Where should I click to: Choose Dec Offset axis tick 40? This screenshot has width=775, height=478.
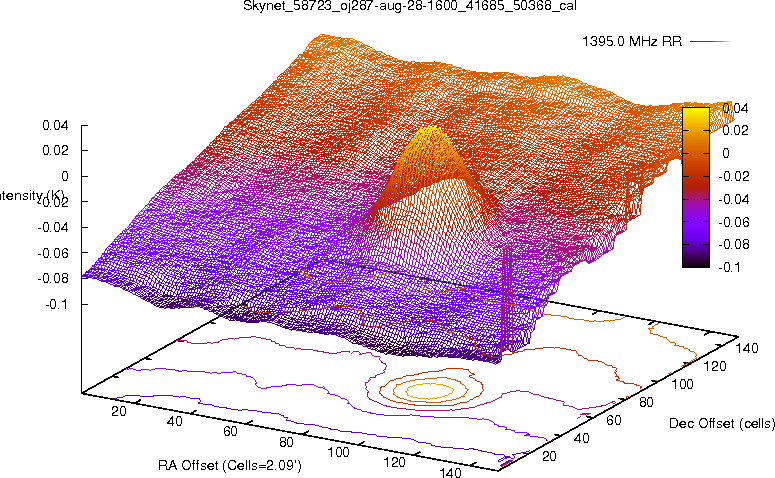[581, 438]
